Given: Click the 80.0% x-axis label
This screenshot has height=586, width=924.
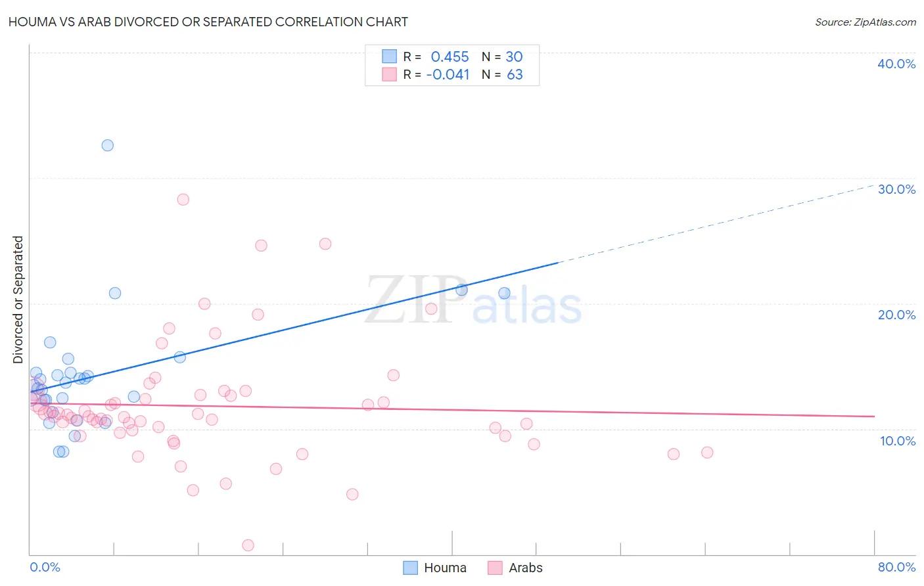Looking at the screenshot, I should click(x=896, y=567).
